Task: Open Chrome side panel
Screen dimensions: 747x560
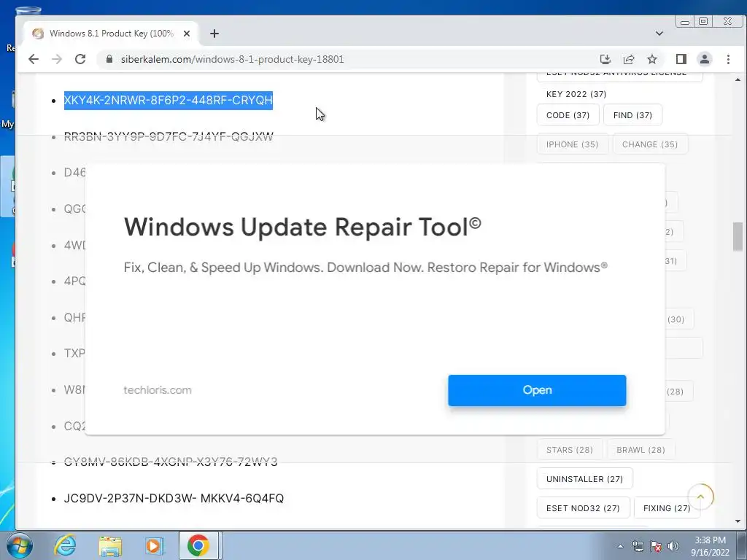Action: point(681,59)
